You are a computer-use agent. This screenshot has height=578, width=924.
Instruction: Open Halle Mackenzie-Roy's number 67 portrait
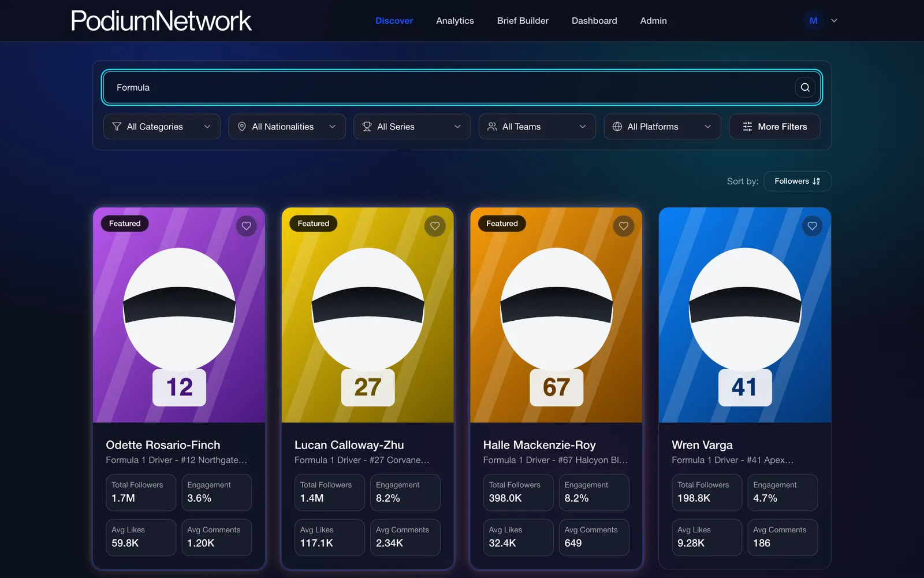(556, 315)
